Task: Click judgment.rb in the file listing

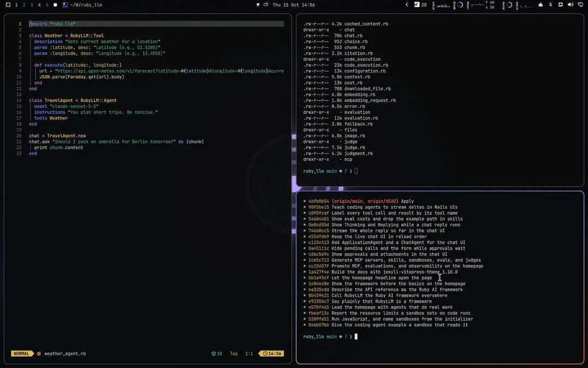Action: (x=358, y=153)
